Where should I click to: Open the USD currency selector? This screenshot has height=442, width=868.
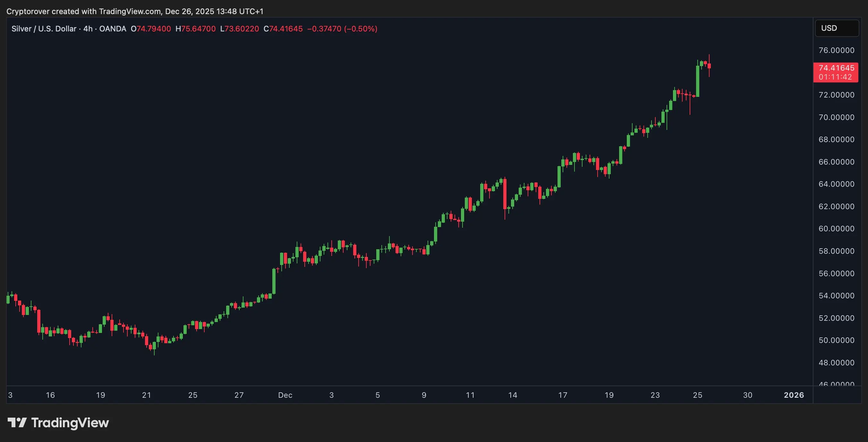point(836,28)
